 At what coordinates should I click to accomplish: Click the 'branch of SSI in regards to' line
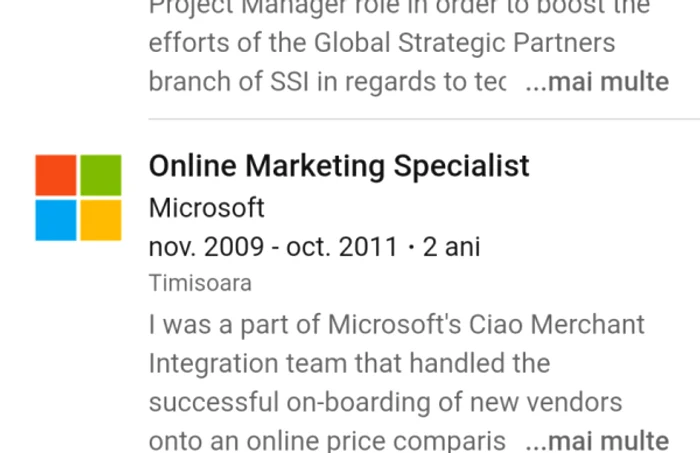click(327, 82)
